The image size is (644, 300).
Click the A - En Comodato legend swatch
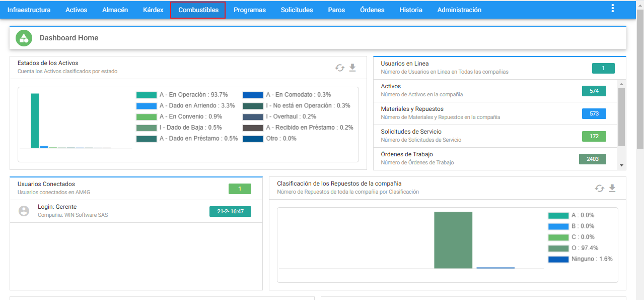253,95
